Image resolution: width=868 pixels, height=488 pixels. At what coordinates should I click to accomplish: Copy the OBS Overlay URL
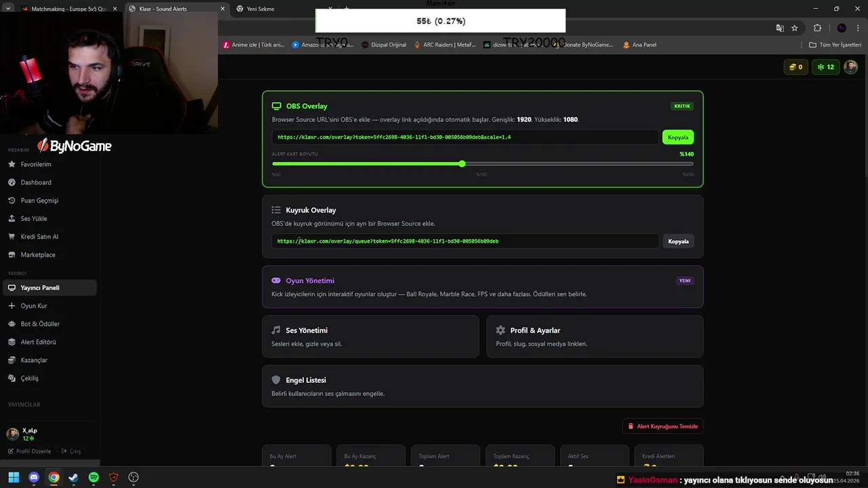(677, 137)
